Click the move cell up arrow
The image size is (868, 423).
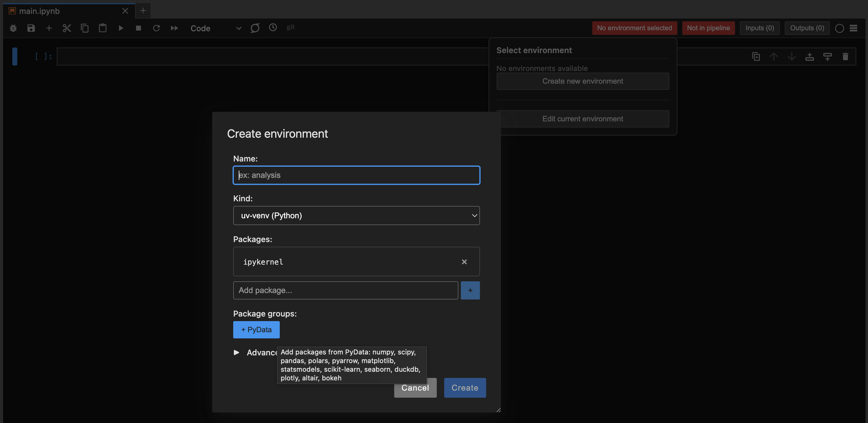click(x=774, y=56)
